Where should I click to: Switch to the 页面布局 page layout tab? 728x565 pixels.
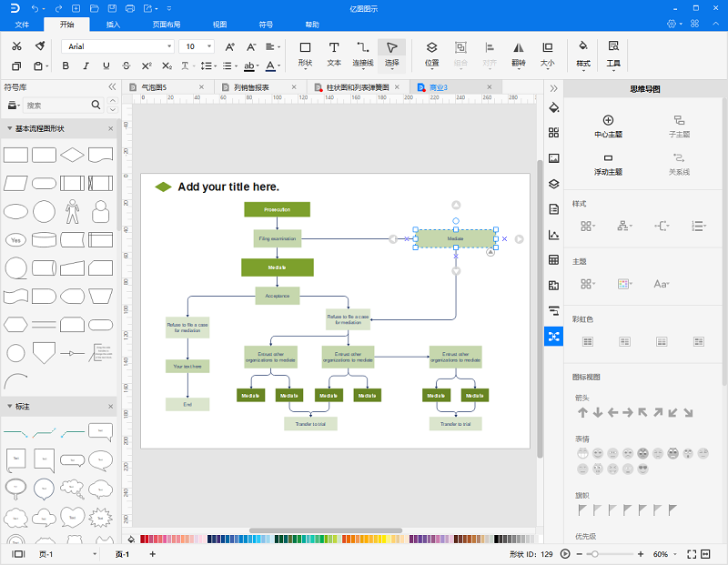click(167, 25)
